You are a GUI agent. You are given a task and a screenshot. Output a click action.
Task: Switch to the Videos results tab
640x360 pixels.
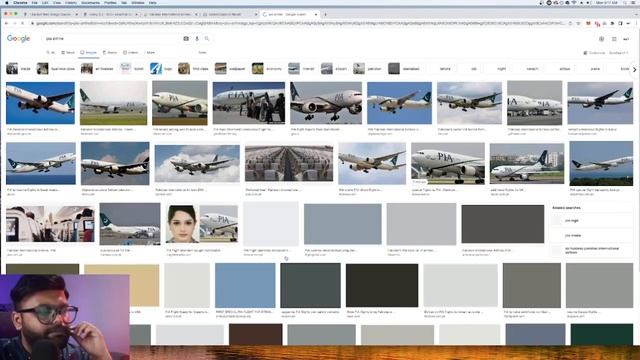pos(131,53)
